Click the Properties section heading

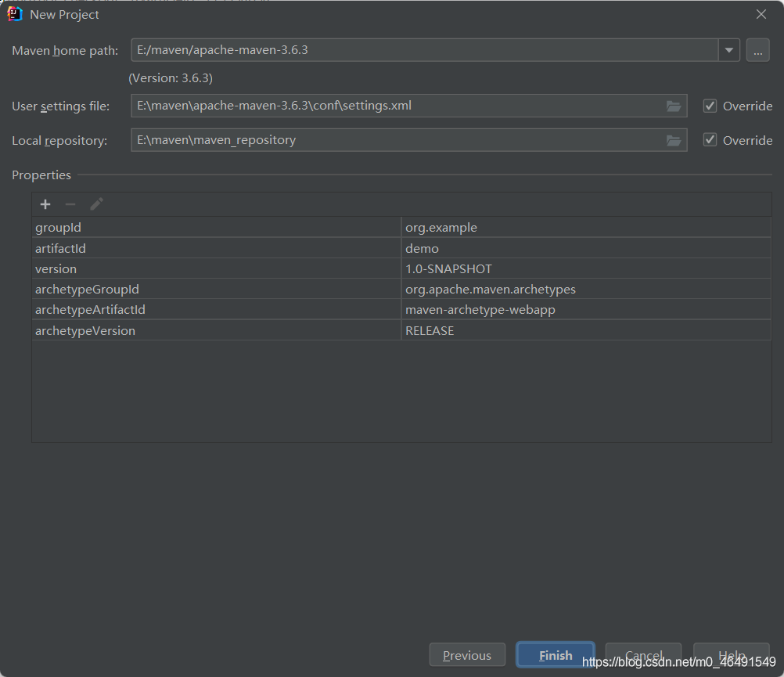pyautogui.click(x=41, y=175)
